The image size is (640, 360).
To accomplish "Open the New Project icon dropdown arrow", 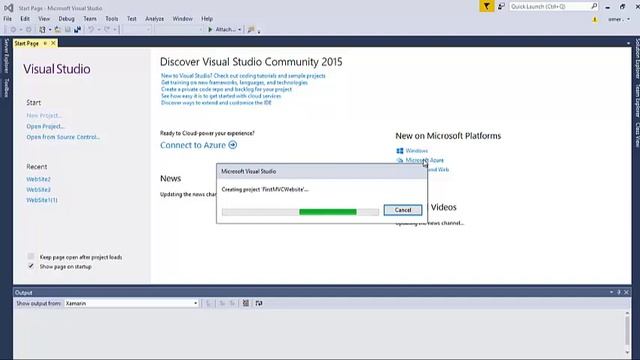I will 50,30.
